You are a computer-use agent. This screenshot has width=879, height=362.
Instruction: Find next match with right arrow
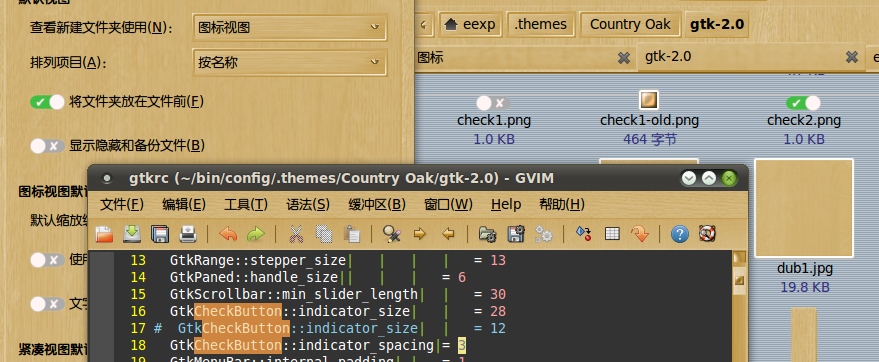pos(419,234)
